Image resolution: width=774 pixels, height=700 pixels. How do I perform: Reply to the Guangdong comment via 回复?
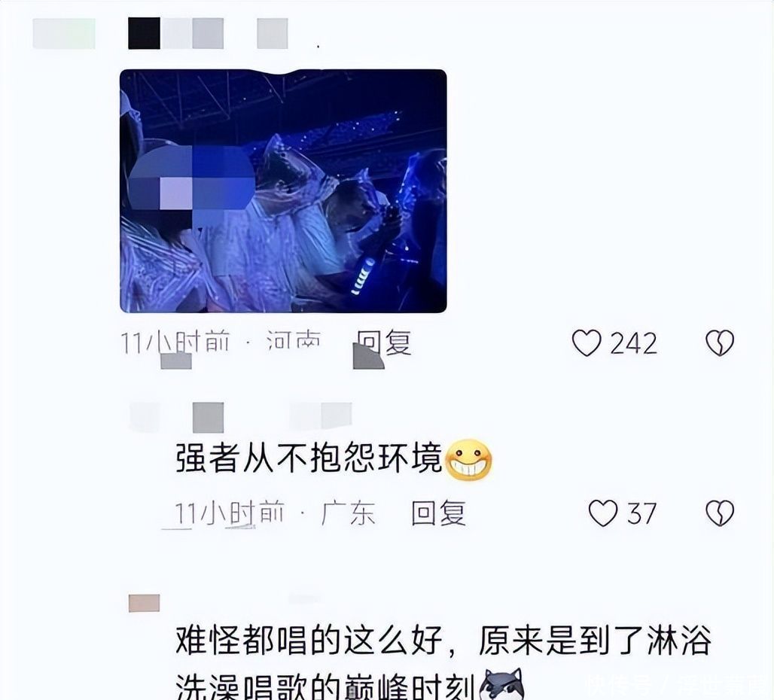pos(438,513)
